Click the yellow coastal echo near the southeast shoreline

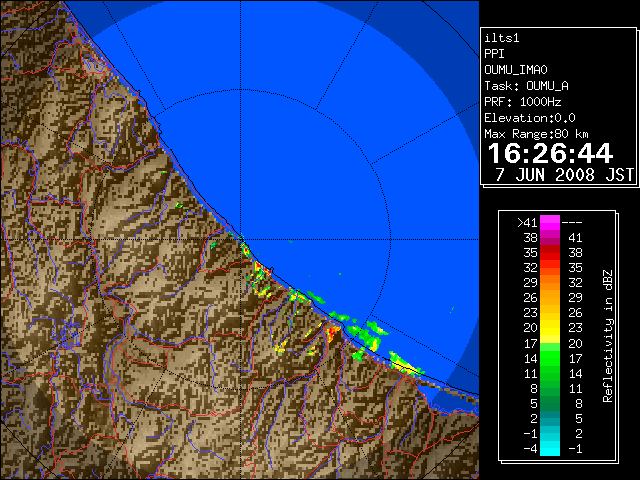pos(404,364)
